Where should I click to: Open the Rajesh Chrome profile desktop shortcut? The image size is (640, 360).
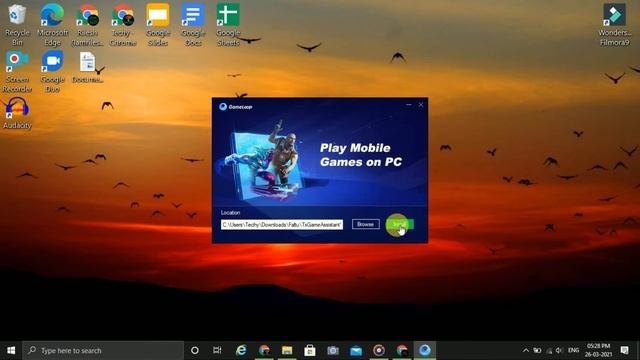tap(87, 24)
